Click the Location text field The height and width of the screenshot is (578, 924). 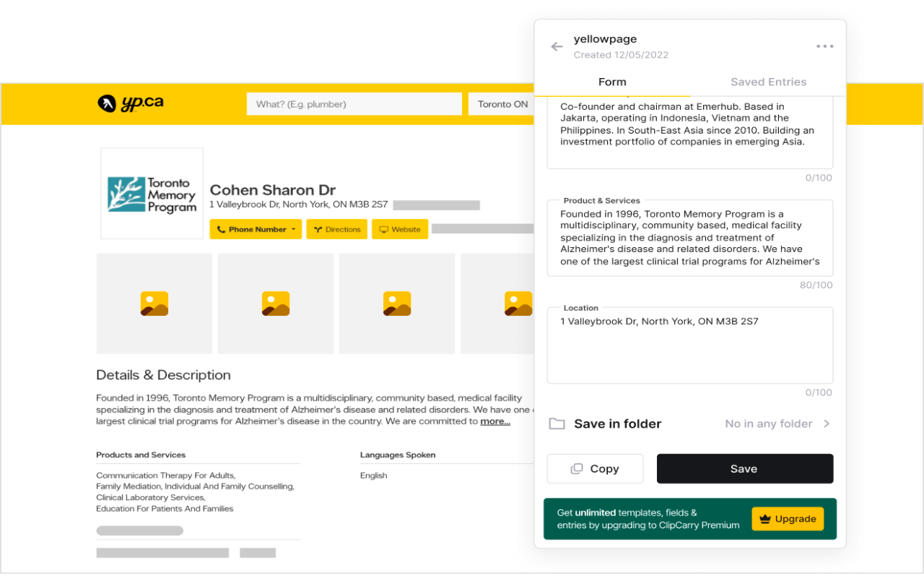[x=690, y=345]
